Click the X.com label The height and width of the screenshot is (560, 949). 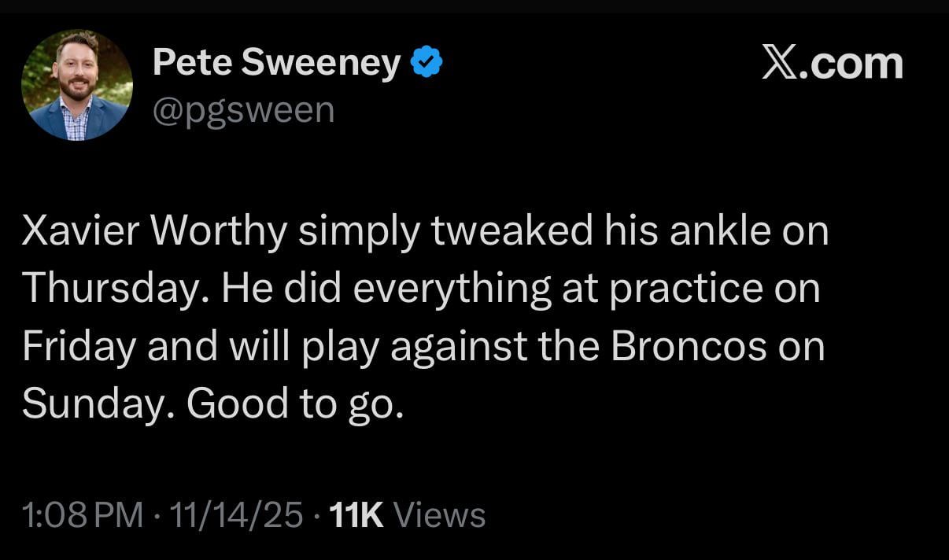point(833,61)
